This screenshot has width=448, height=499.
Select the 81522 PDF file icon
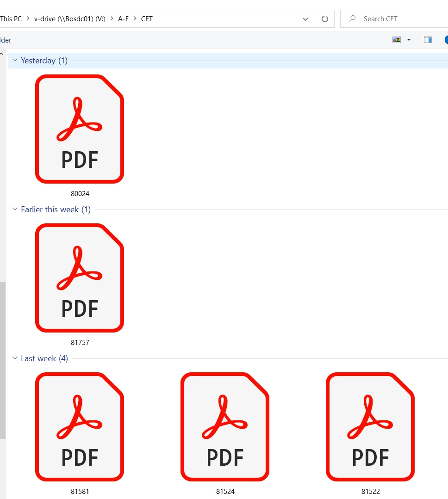click(370, 427)
